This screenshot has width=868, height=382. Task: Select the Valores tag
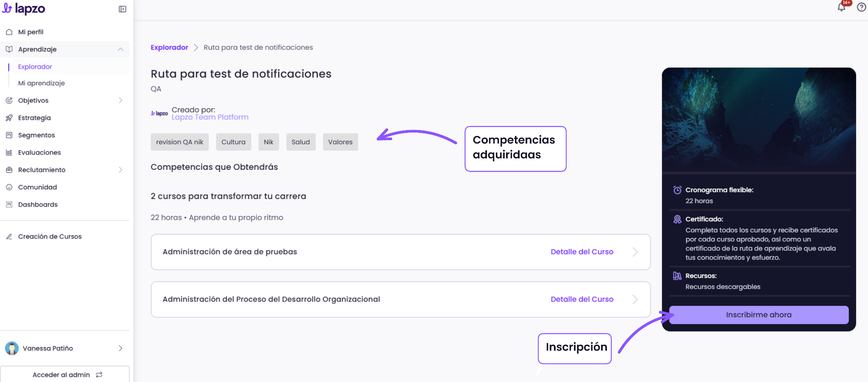(340, 142)
